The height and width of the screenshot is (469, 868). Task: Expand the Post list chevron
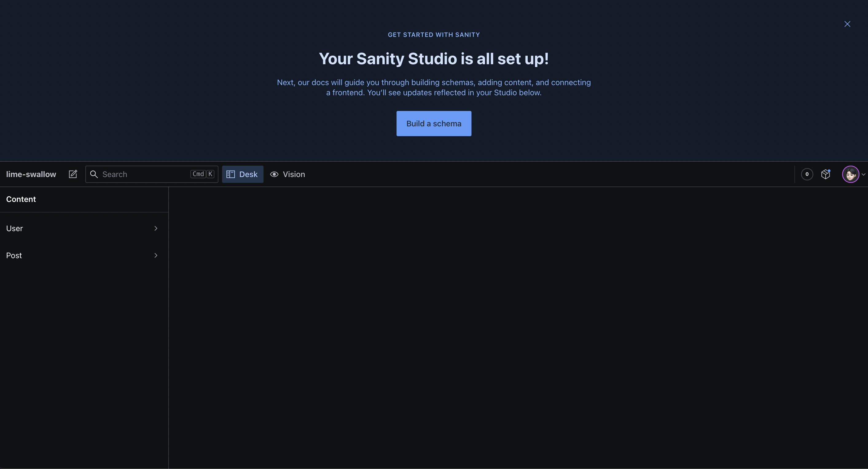tap(156, 255)
